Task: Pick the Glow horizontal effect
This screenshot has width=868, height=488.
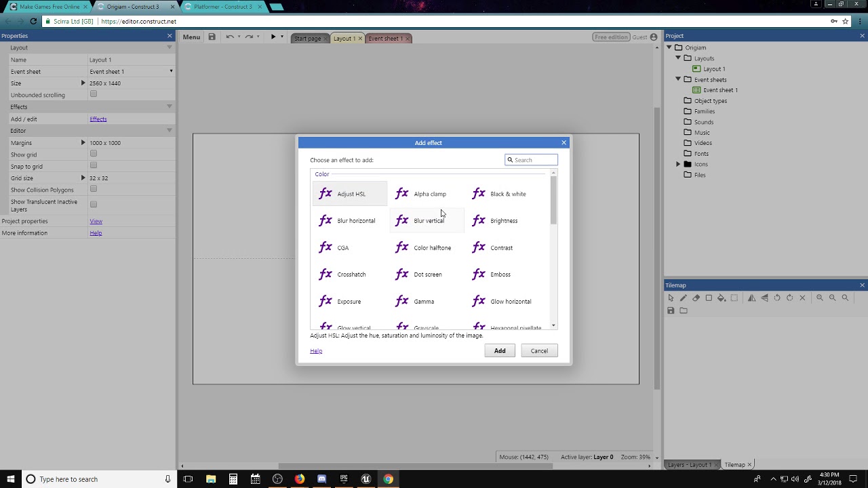Action: 503,302
